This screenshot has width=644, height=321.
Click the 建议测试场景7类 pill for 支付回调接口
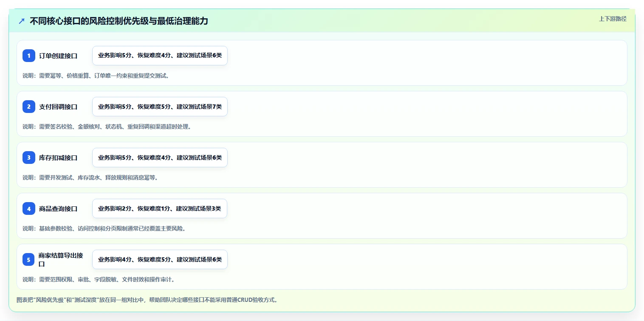(x=160, y=107)
